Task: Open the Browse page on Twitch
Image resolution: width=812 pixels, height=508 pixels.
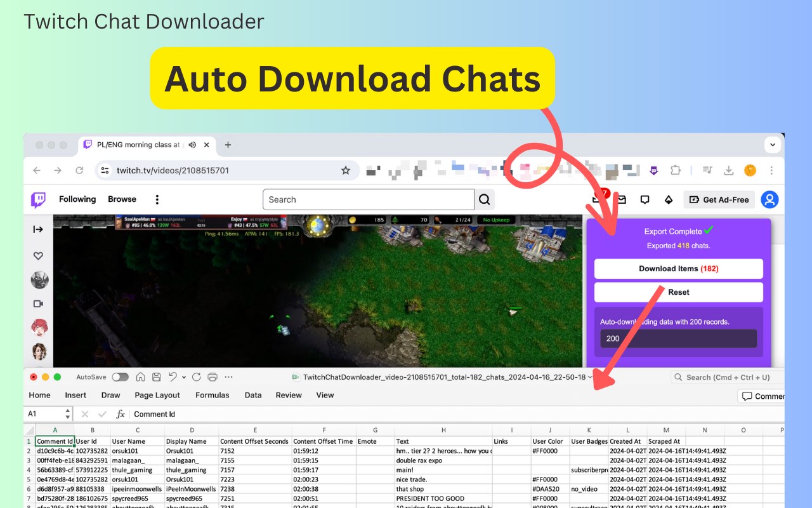Action: [122, 199]
